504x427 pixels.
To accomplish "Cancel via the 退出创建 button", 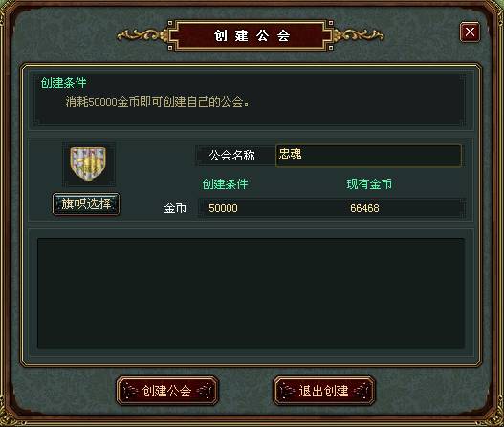I will pyautogui.click(x=324, y=391).
